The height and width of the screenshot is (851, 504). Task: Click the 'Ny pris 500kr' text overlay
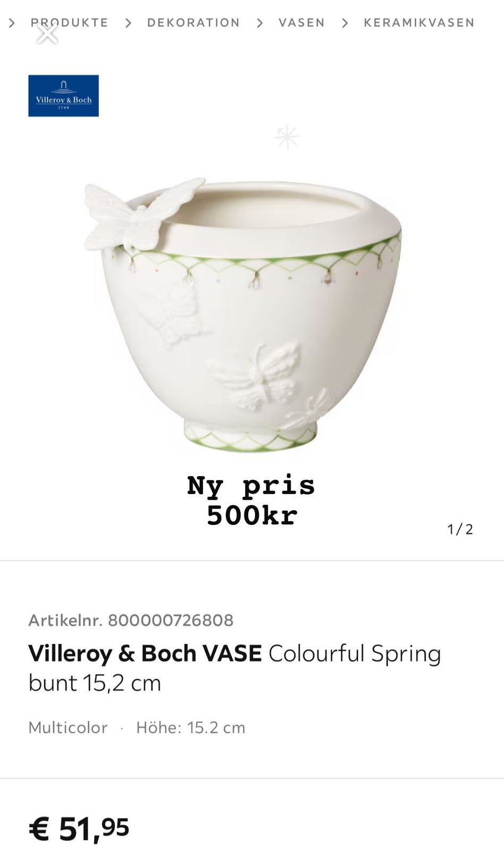pyautogui.click(x=251, y=500)
